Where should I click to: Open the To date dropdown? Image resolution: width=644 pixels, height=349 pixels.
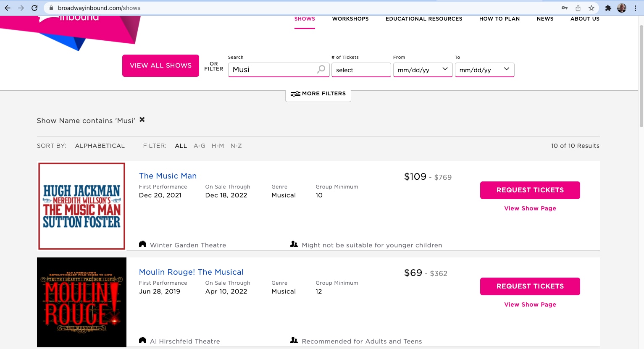(x=484, y=70)
